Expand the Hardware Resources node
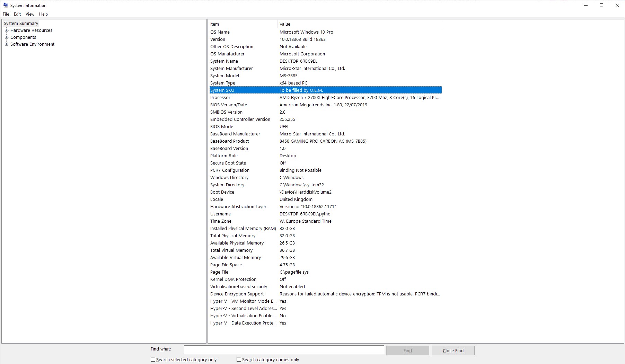The height and width of the screenshot is (364, 625). 6,30
